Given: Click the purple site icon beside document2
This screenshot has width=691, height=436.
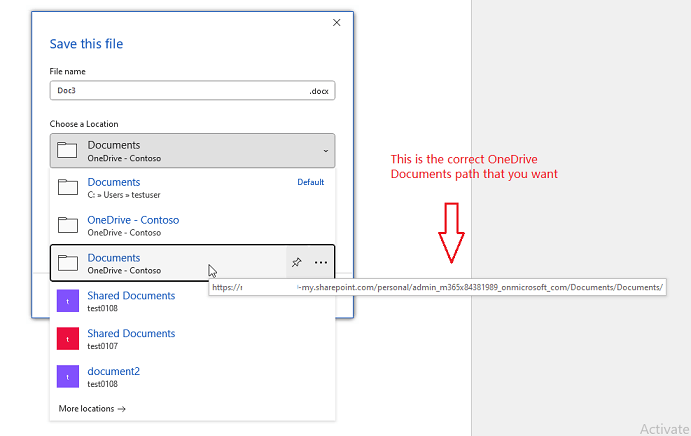Looking at the screenshot, I should click(x=68, y=376).
